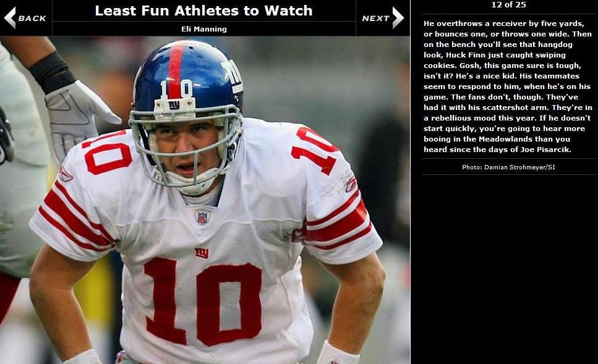Click the empty black area below photo credit
598x364 pixels.
504,269
